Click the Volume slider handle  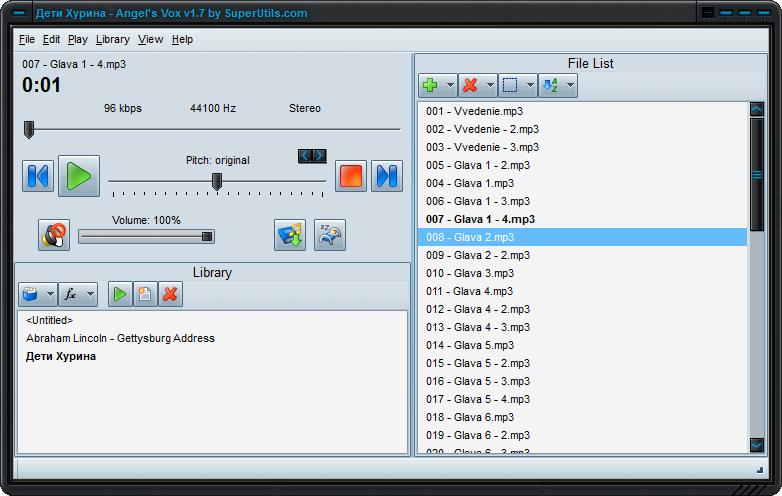point(207,237)
